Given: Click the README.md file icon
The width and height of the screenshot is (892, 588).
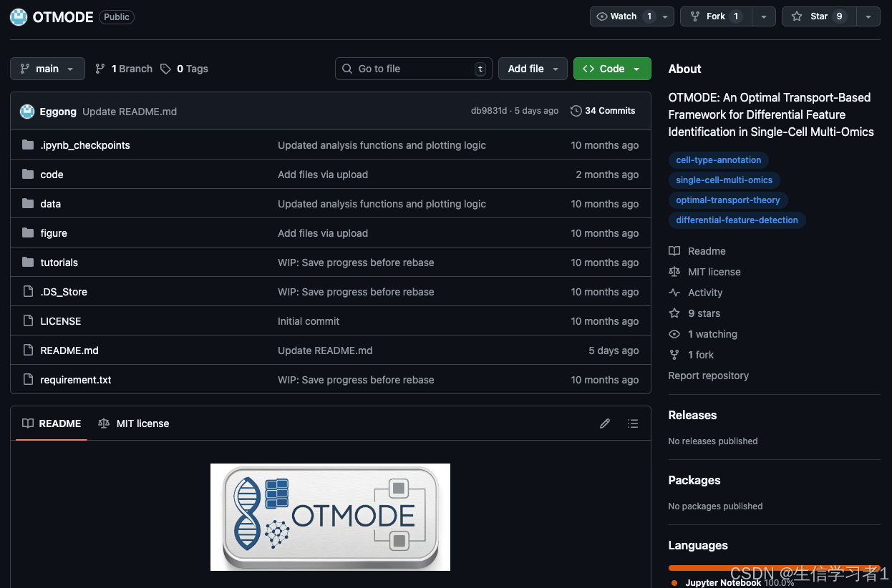Looking at the screenshot, I should pyautogui.click(x=28, y=351).
